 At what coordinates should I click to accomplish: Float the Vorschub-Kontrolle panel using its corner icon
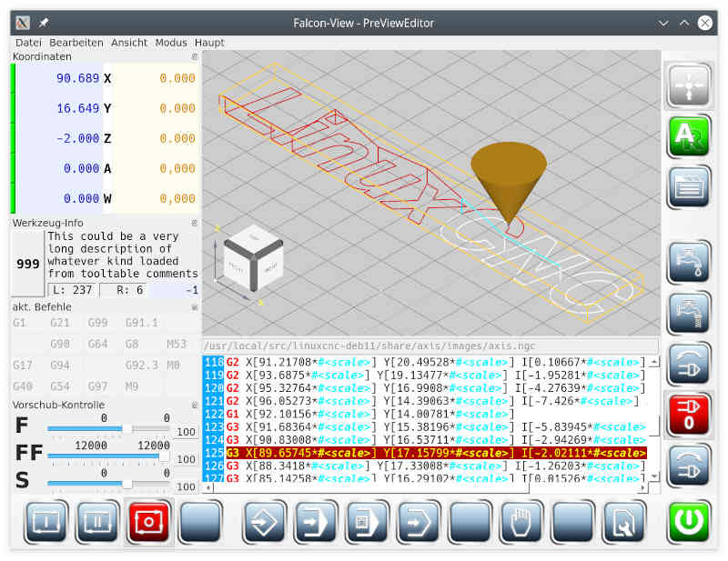coord(195,406)
